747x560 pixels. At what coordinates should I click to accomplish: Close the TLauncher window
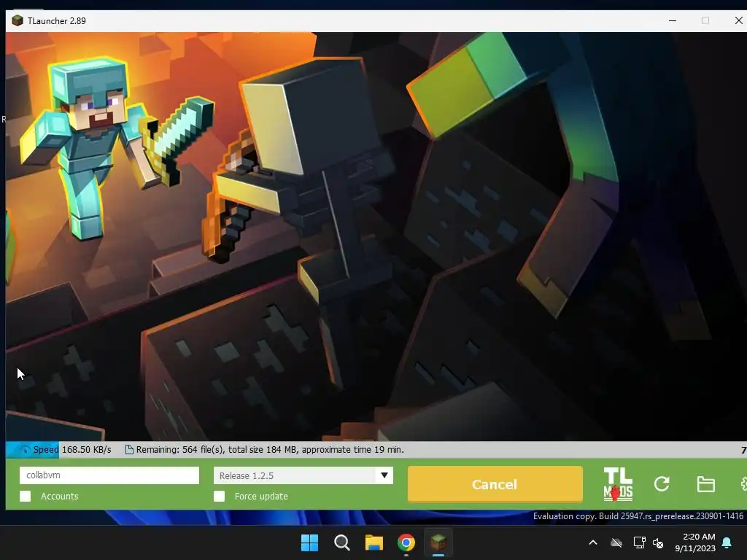[x=738, y=20]
